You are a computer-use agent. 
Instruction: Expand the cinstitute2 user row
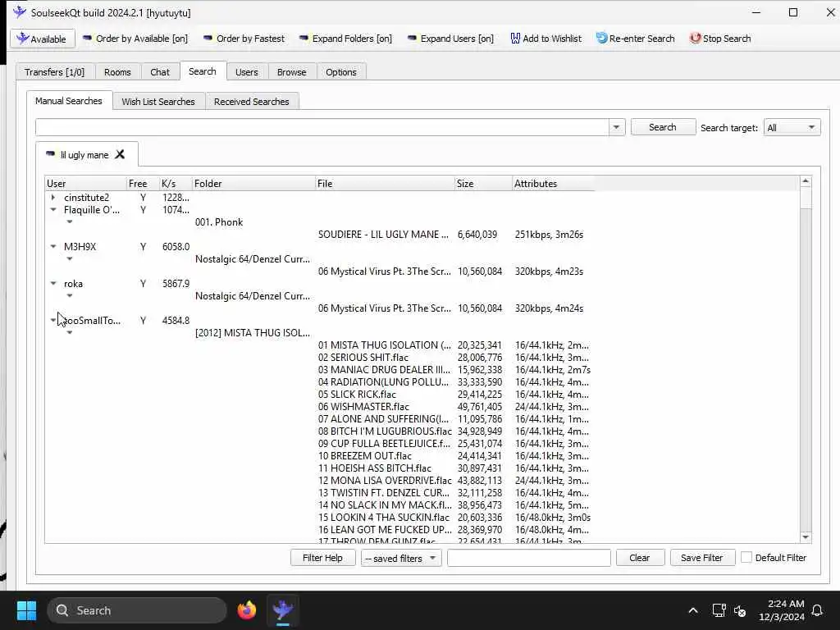tap(53, 197)
